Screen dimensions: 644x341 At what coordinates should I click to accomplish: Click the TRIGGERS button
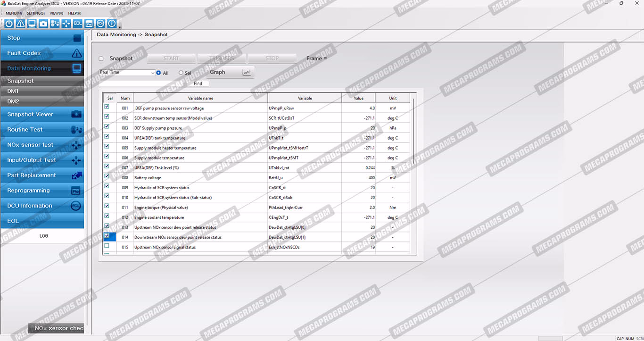(x=221, y=58)
